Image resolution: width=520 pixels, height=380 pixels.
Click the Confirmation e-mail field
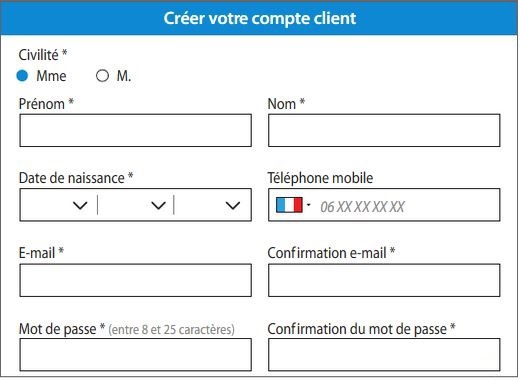[x=384, y=280]
